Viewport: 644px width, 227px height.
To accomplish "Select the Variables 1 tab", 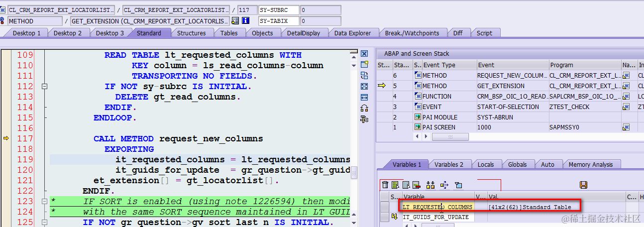I will coord(407,164).
